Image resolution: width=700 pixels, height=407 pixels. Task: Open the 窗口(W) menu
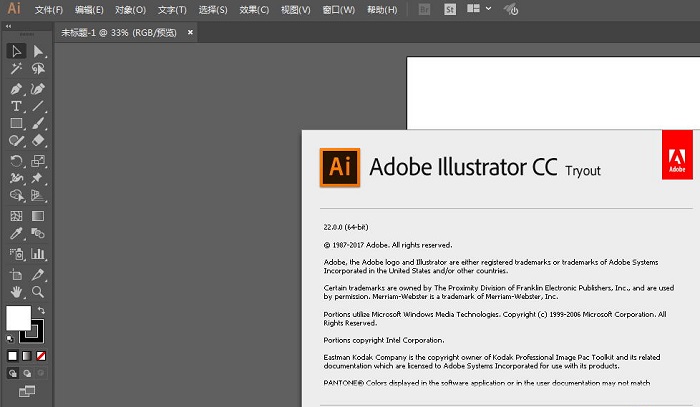click(338, 10)
